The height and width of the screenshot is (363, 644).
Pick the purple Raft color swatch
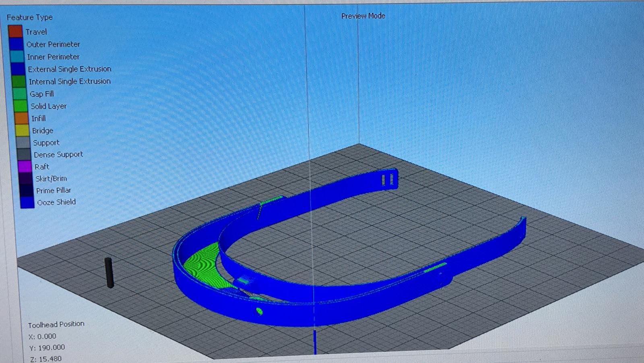25,166
